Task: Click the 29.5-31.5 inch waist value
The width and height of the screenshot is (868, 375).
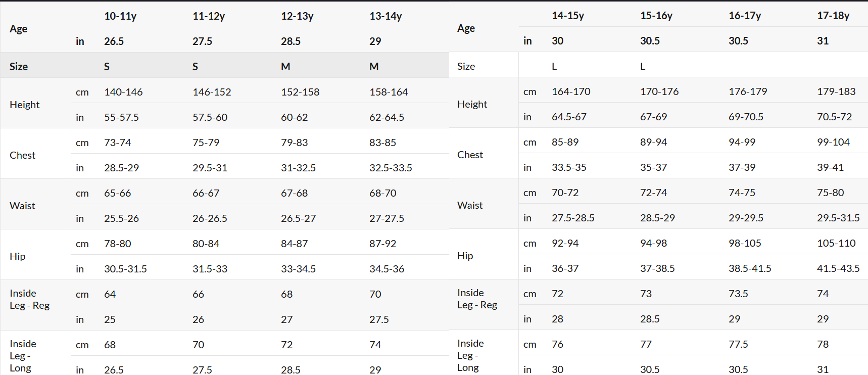Action: coord(838,218)
